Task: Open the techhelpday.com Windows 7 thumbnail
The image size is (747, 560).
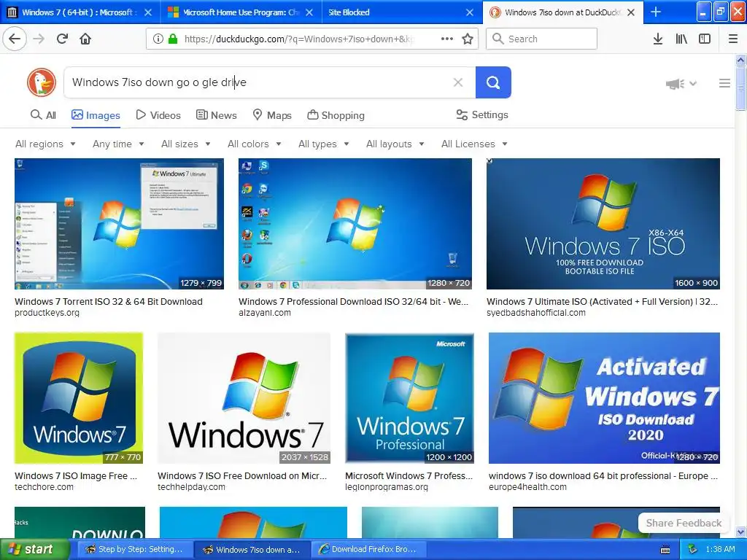Action: (x=244, y=398)
